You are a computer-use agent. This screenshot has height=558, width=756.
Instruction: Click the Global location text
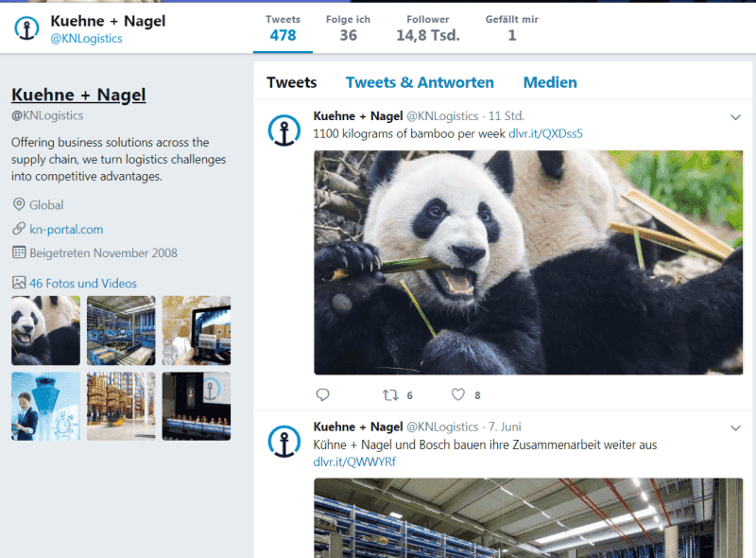[46, 205]
